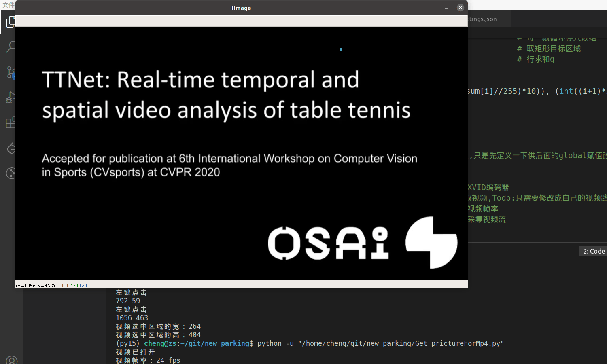Click the OSAI logo text in image
Screen dimensions: 607x364
pyautogui.click(x=328, y=243)
